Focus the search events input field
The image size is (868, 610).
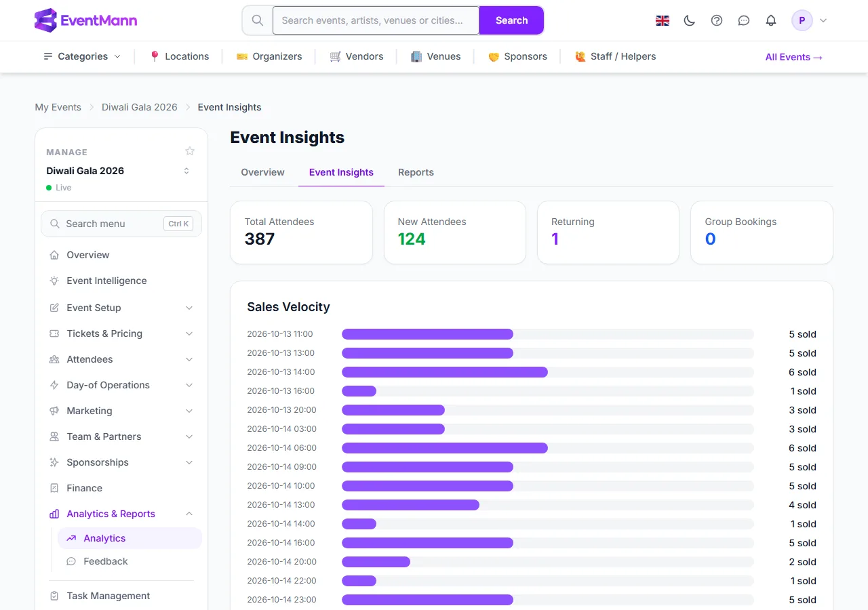pyautogui.click(x=376, y=20)
